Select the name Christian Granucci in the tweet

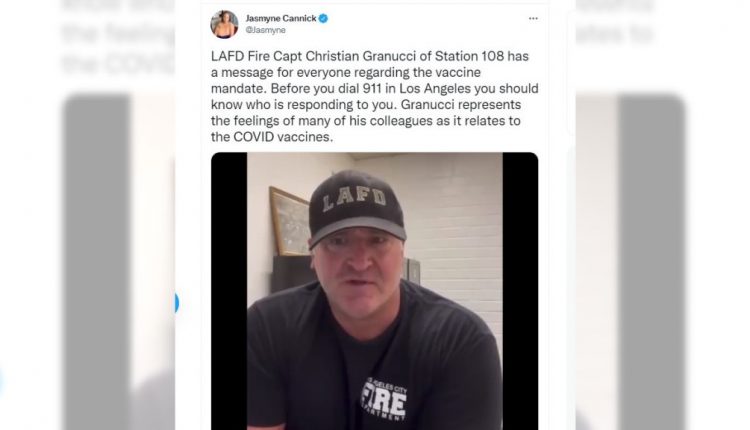point(361,56)
